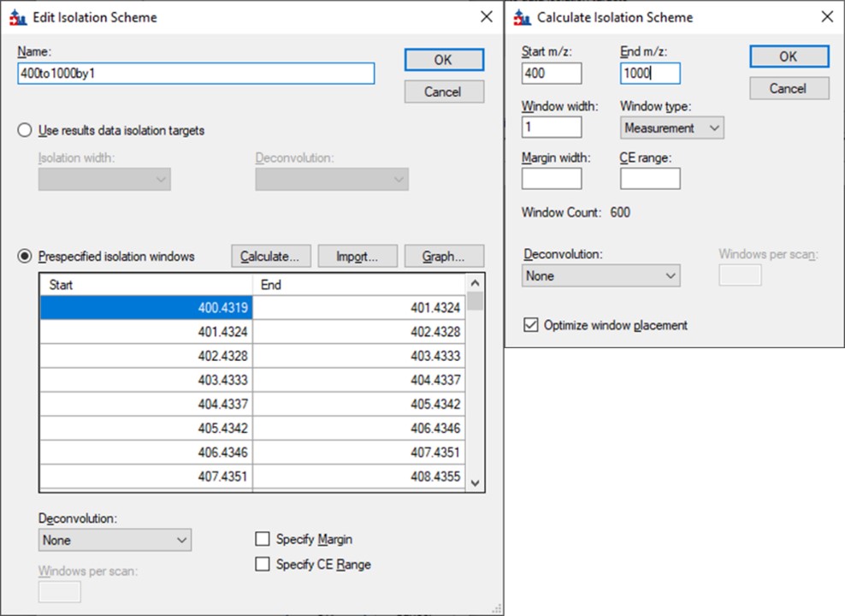Click Cancel in Calculate Isolation Scheme dialog
The height and width of the screenshot is (616, 845).
point(789,88)
